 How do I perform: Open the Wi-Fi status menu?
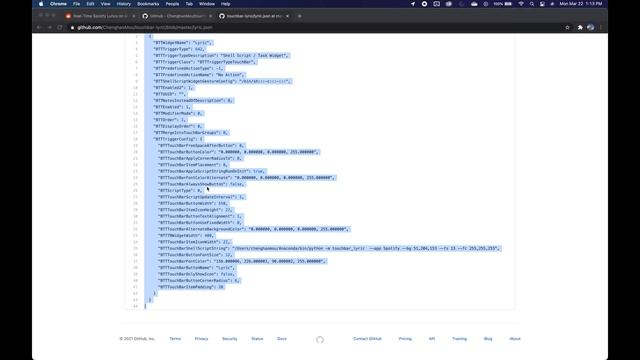tap(521, 4)
